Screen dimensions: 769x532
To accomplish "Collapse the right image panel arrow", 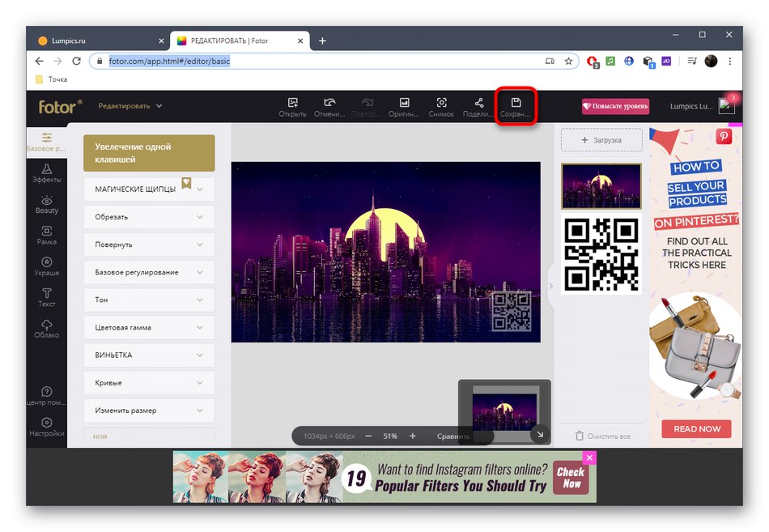I will tap(550, 286).
